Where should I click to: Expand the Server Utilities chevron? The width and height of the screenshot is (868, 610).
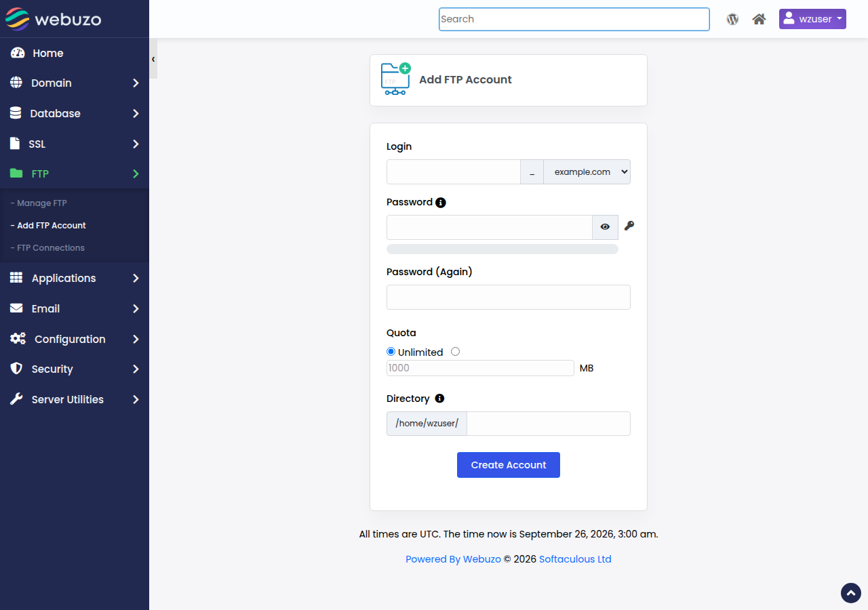tap(136, 399)
